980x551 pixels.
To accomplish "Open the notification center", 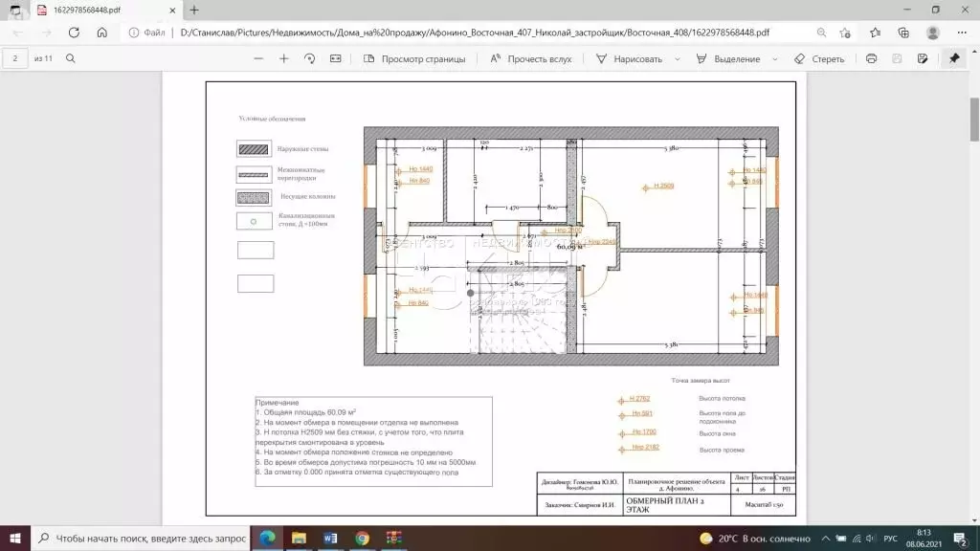I will [x=961, y=538].
